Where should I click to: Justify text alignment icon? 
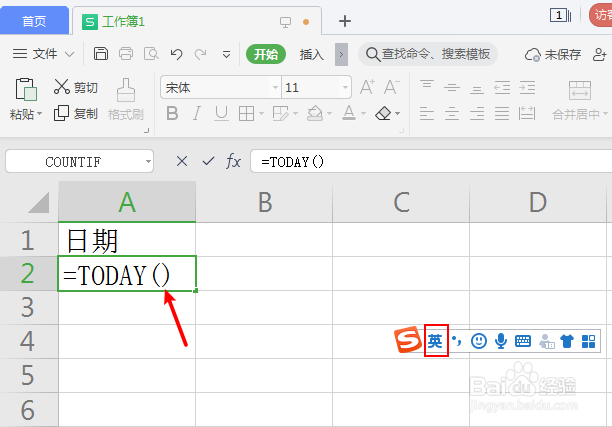pos(502,114)
